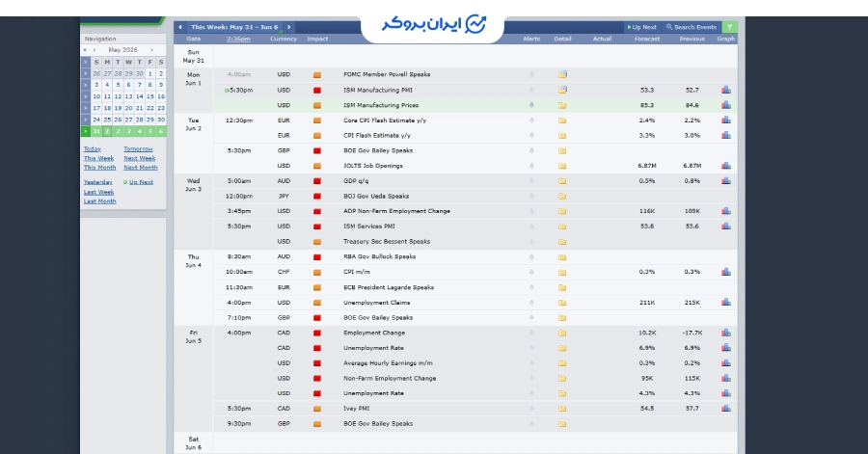This screenshot has height=454, width=868.
Task: View graph for ISM Services PMI
Action: tap(725, 227)
